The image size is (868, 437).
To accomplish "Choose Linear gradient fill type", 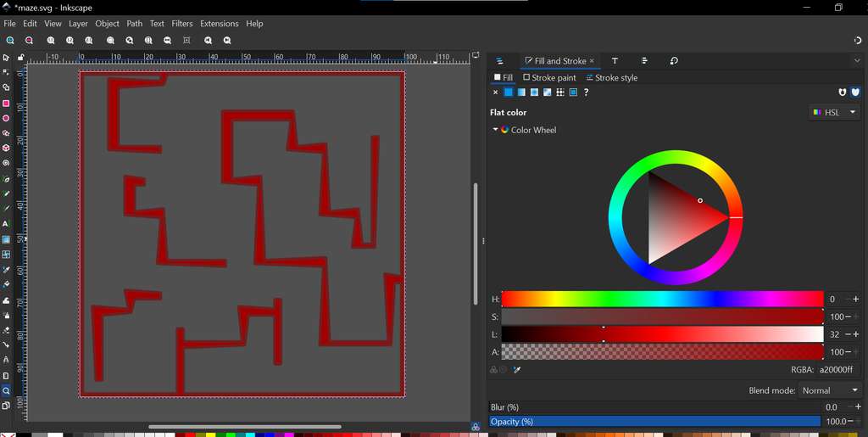I will [x=521, y=92].
